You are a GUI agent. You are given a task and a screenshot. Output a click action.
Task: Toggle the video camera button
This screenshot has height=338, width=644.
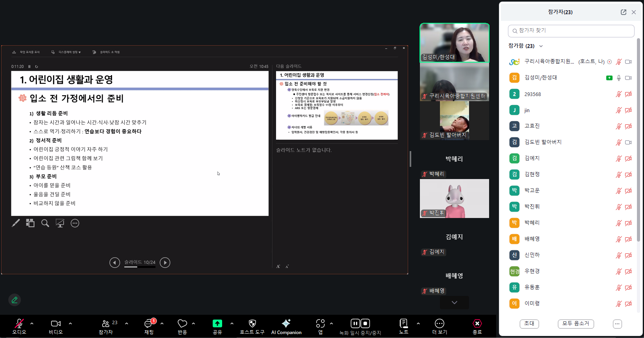[55, 326]
